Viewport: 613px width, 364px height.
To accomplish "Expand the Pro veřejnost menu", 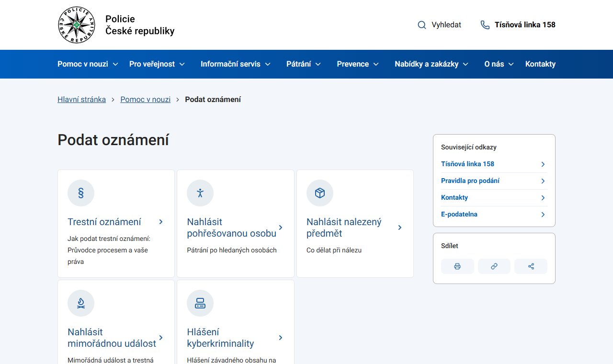I will click(x=157, y=64).
